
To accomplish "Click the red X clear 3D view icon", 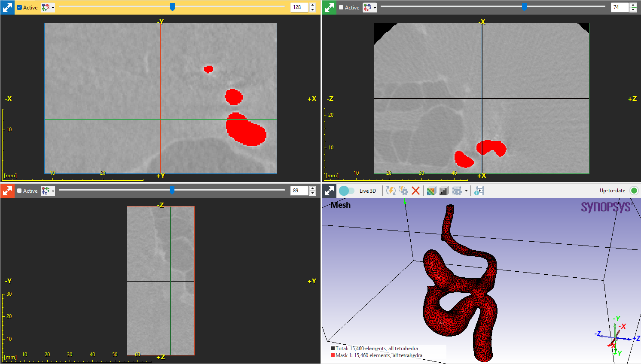I will coord(415,191).
